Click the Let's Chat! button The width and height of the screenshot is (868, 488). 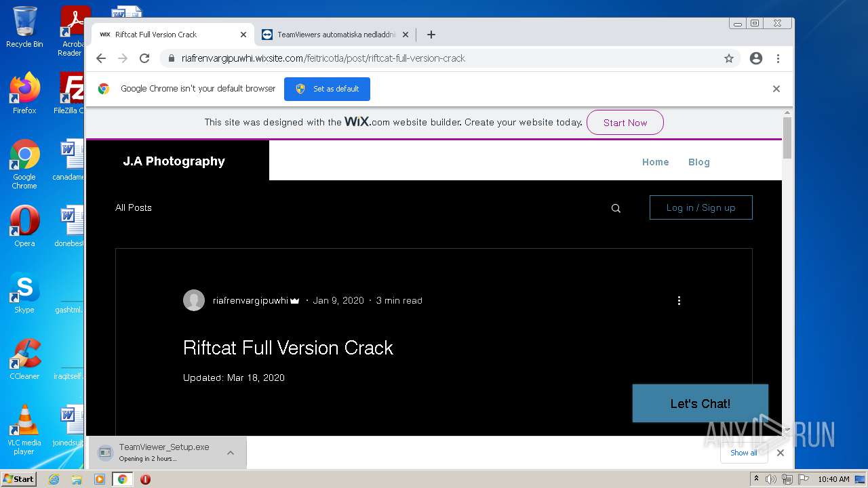tap(700, 403)
